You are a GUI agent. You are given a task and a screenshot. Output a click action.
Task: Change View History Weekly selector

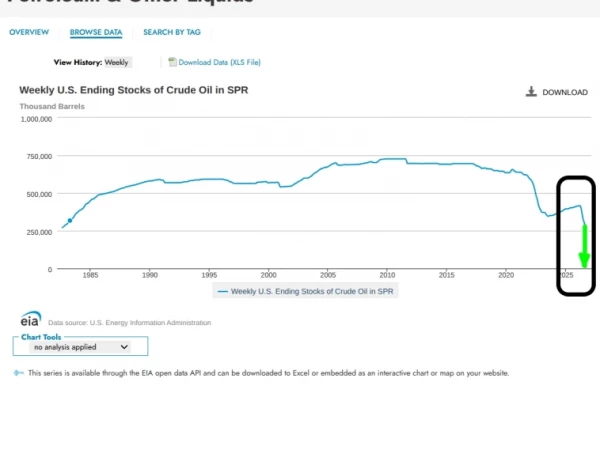(118, 62)
